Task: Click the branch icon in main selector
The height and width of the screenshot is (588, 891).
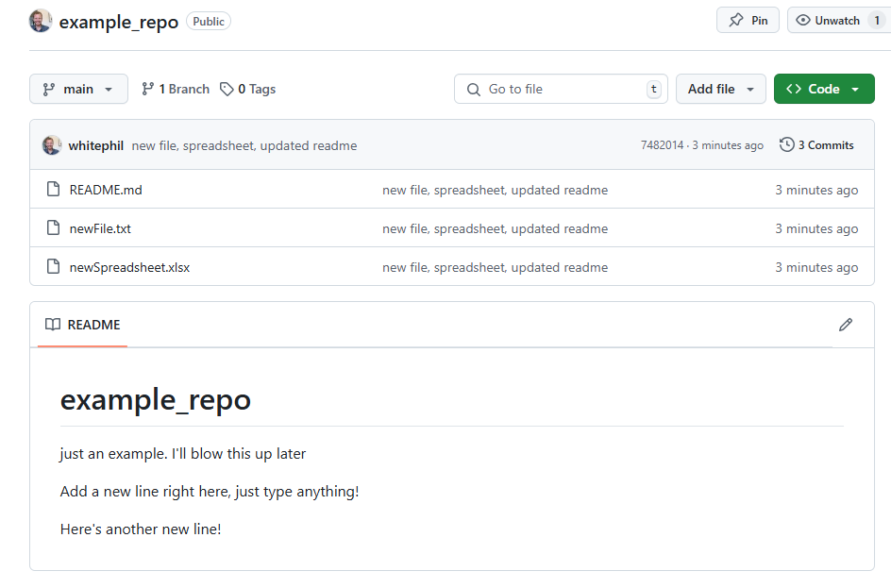Action: pos(49,90)
